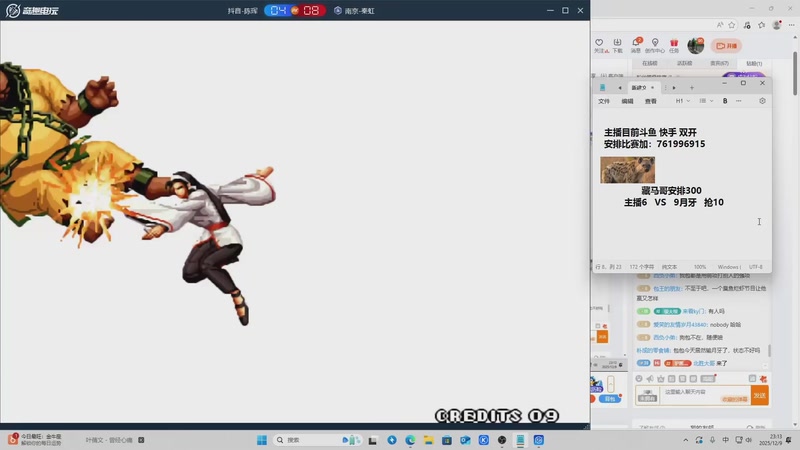Image resolution: width=800 pixels, height=450 pixels.
Task: Click the line and column status in notepad
Action: (x=609, y=267)
